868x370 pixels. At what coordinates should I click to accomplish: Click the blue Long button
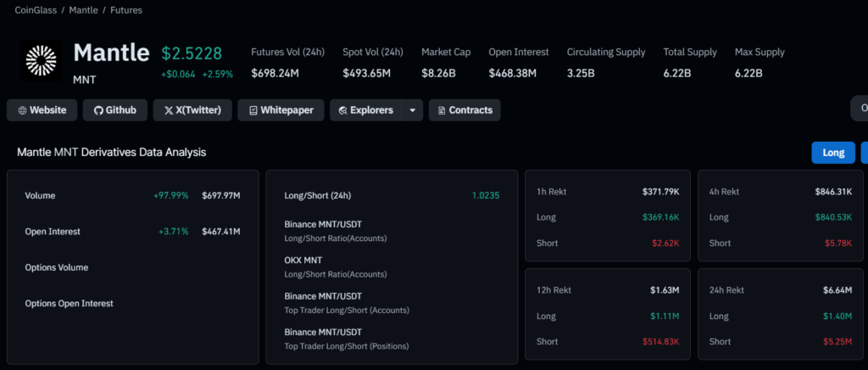point(833,152)
